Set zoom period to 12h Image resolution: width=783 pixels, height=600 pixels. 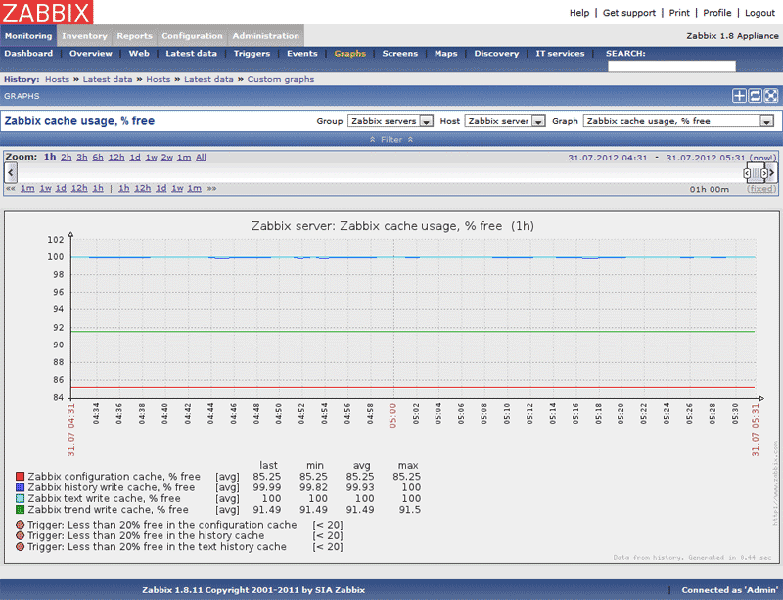coord(117,157)
